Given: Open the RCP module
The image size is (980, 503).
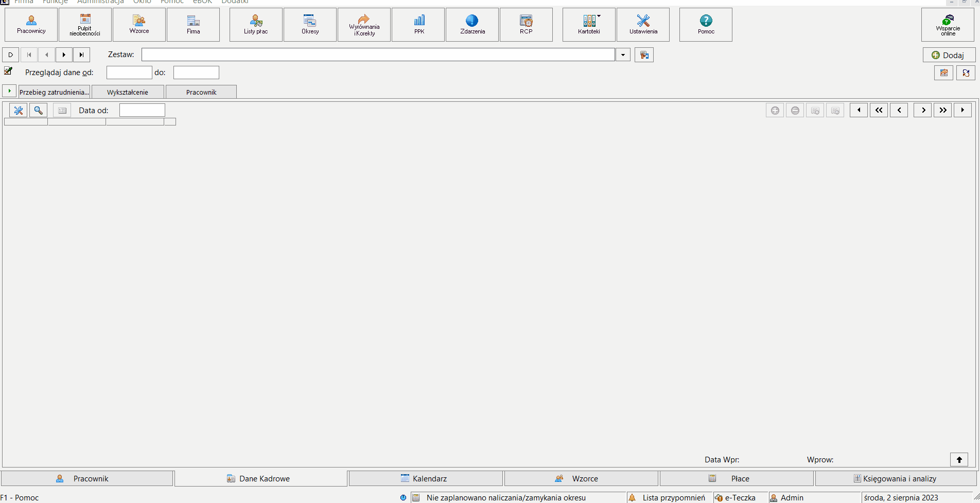Looking at the screenshot, I should (x=526, y=25).
